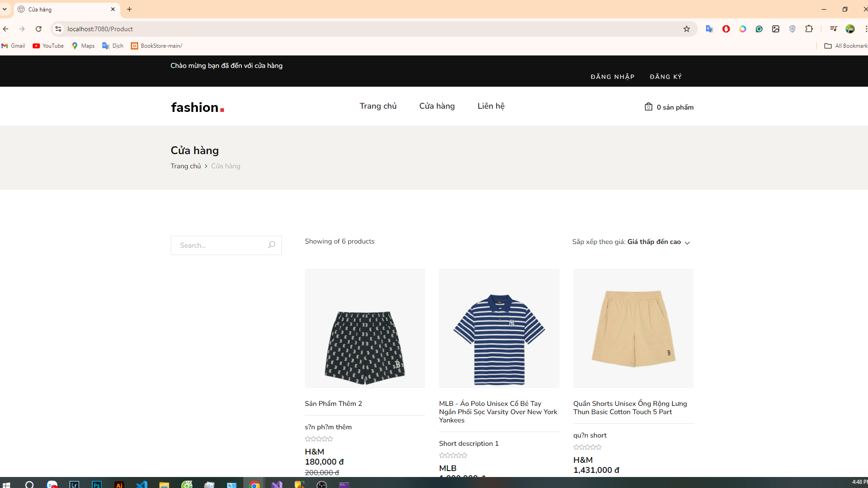This screenshot has width=868, height=488.
Task: Expand the price sort dropdown
Action: (x=631, y=242)
